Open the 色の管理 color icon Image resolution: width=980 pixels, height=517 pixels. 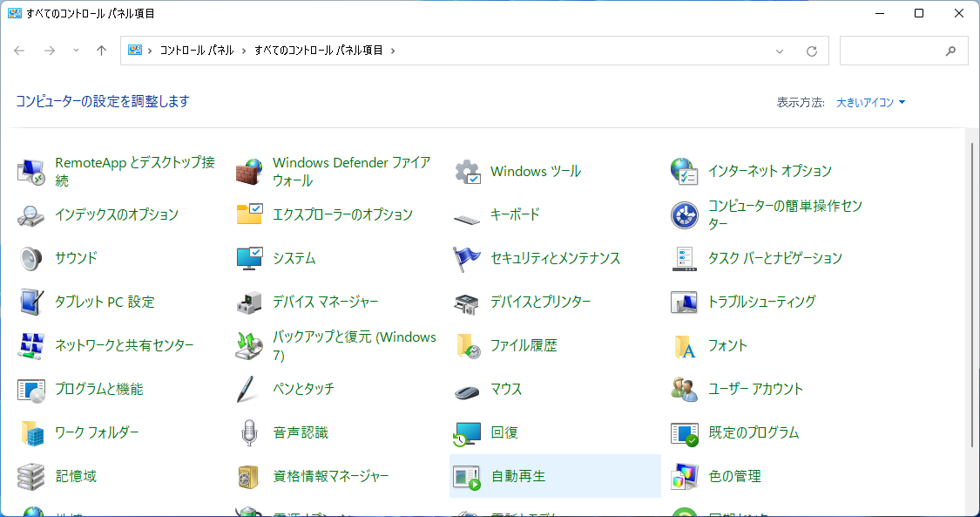click(685, 476)
